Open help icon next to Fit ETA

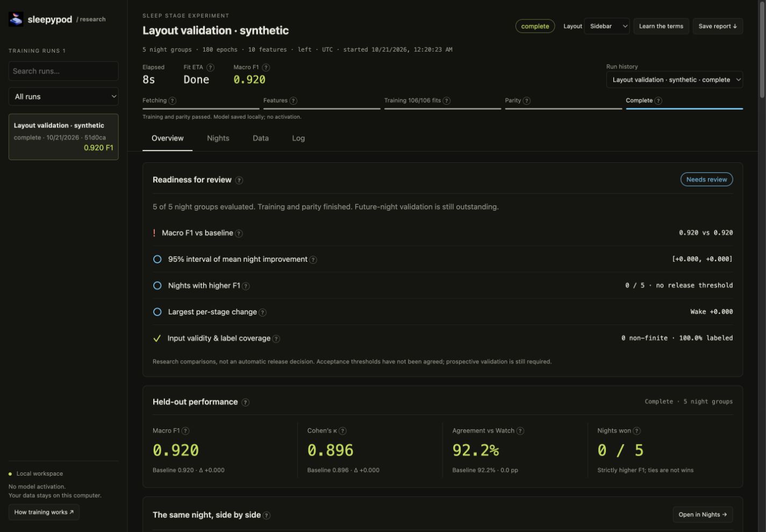click(x=210, y=68)
